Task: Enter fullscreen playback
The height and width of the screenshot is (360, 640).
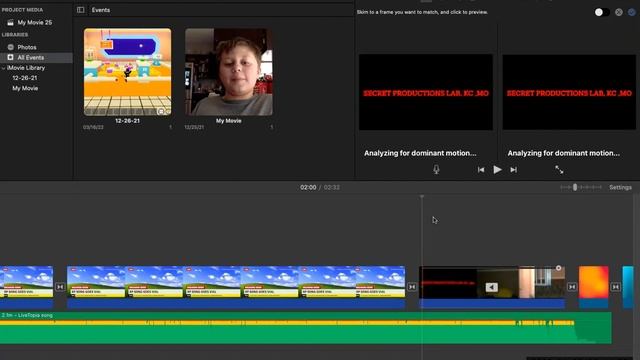Action: 559,169
